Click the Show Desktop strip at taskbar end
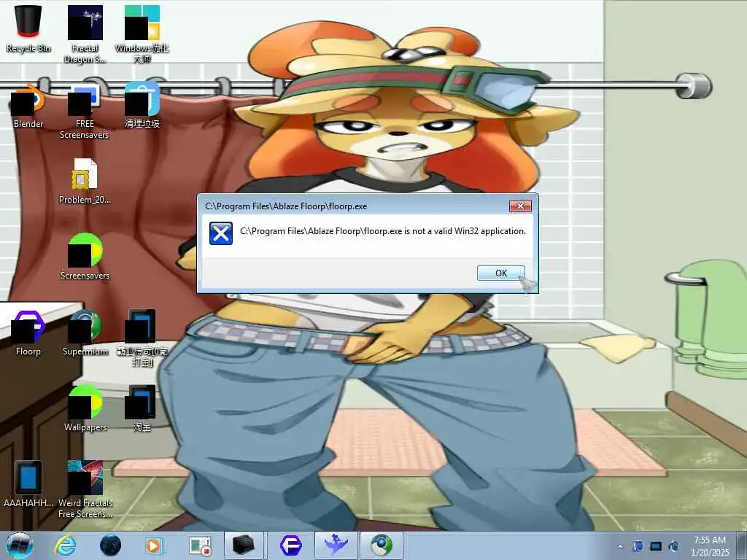This screenshot has height=560, width=747. tap(742, 546)
